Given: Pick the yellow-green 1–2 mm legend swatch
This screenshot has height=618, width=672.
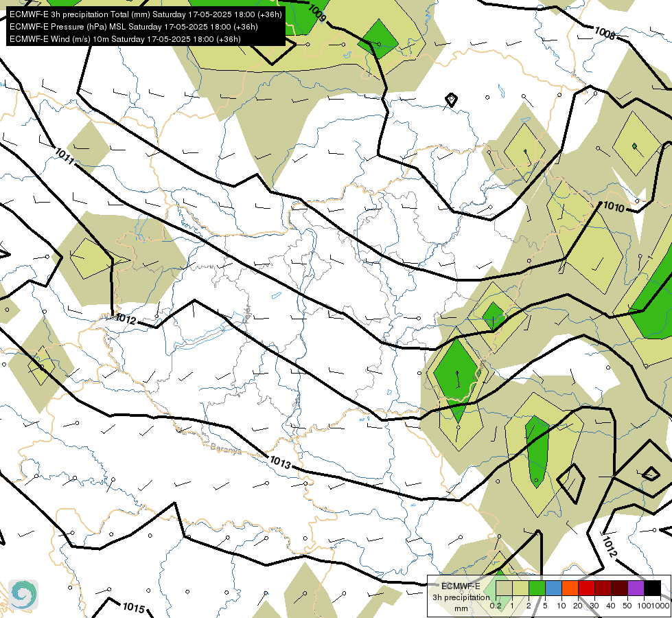Looking at the screenshot, I should click(x=520, y=588).
